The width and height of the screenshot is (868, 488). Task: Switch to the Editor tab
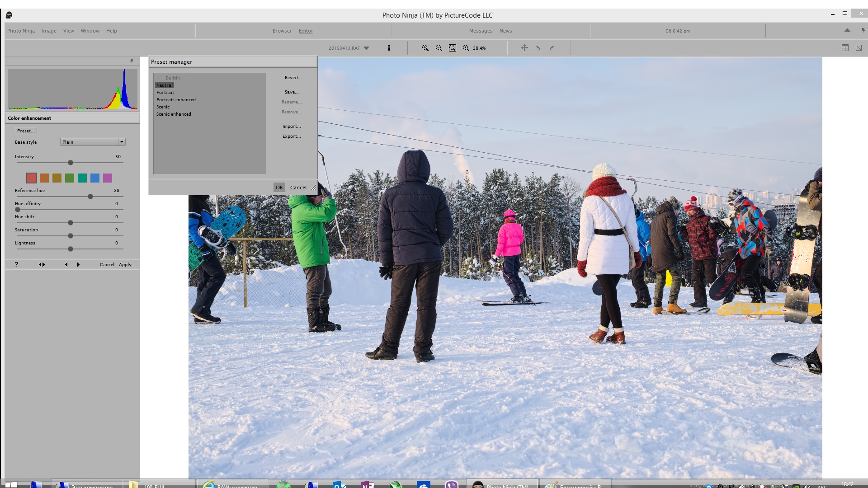(306, 31)
